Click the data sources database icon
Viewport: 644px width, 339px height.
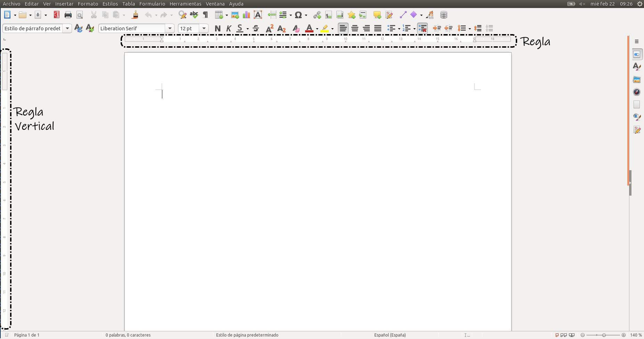pyautogui.click(x=444, y=15)
